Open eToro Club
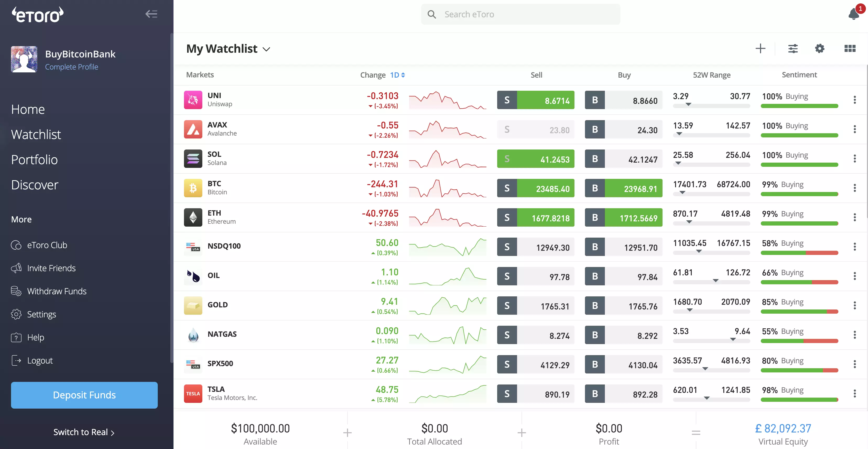Viewport: 868px width, 449px height. tap(39, 245)
